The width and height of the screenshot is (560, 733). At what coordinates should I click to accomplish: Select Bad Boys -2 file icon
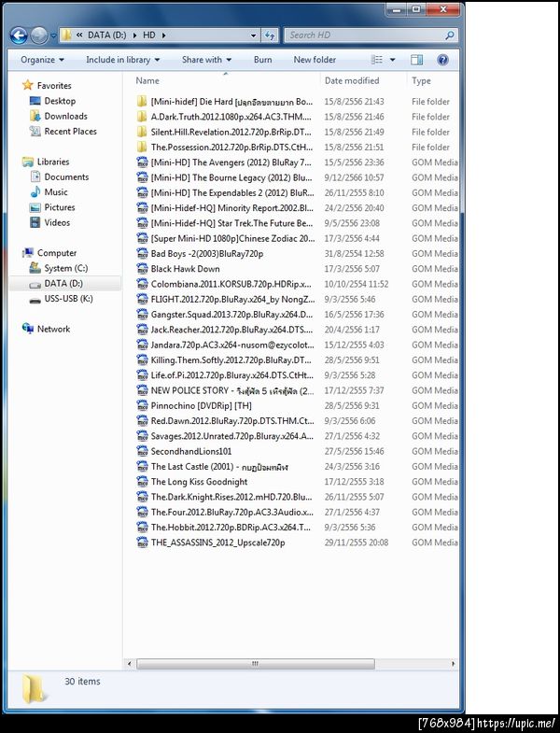[142, 253]
